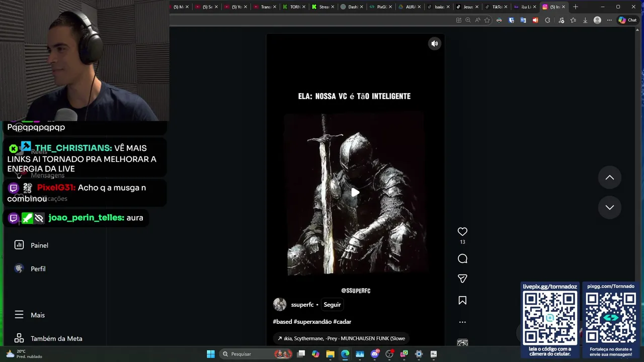This screenshot has width=644, height=362.
Task: Open the Settings gear on the taskbar
Action: tap(419, 354)
